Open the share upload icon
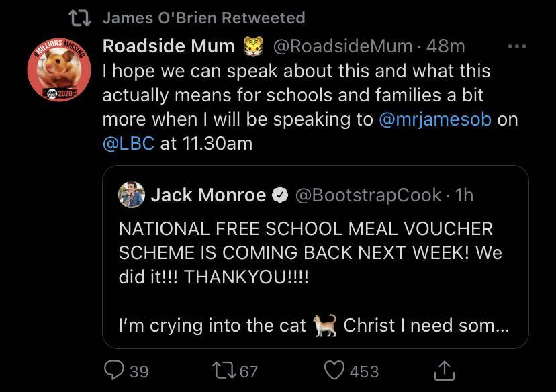The image size is (556, 392). pos(445,371)
